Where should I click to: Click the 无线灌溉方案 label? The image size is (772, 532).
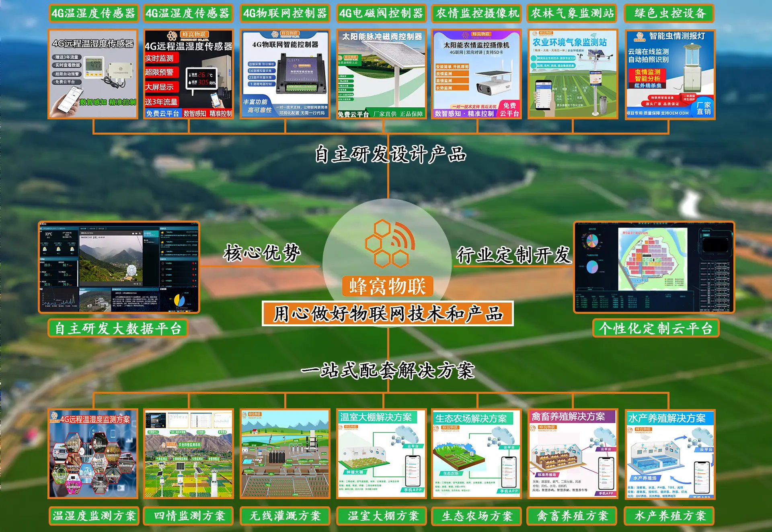(285, 516)
